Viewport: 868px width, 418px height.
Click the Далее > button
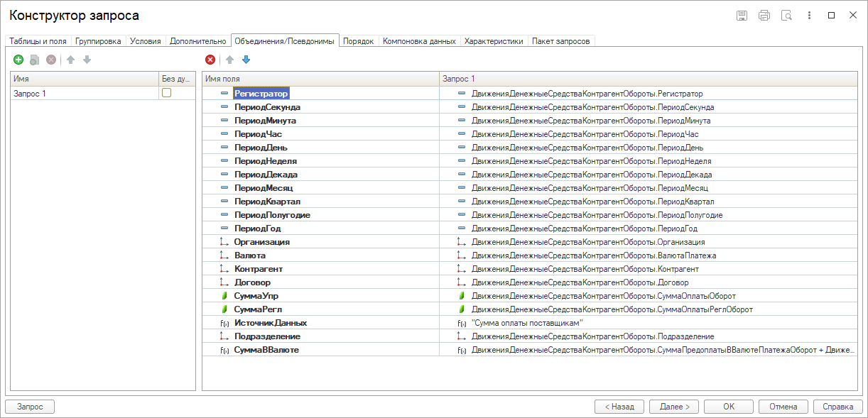[x=674, y=407]
